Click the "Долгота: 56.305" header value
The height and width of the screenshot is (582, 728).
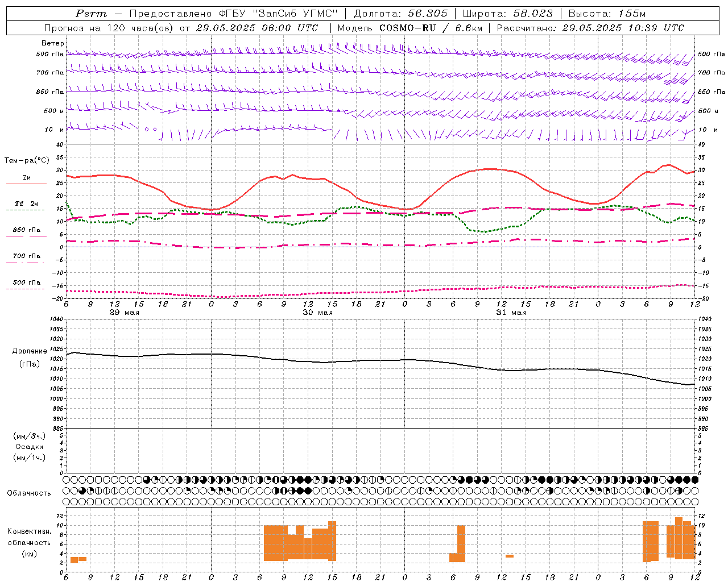click(401, 14)
